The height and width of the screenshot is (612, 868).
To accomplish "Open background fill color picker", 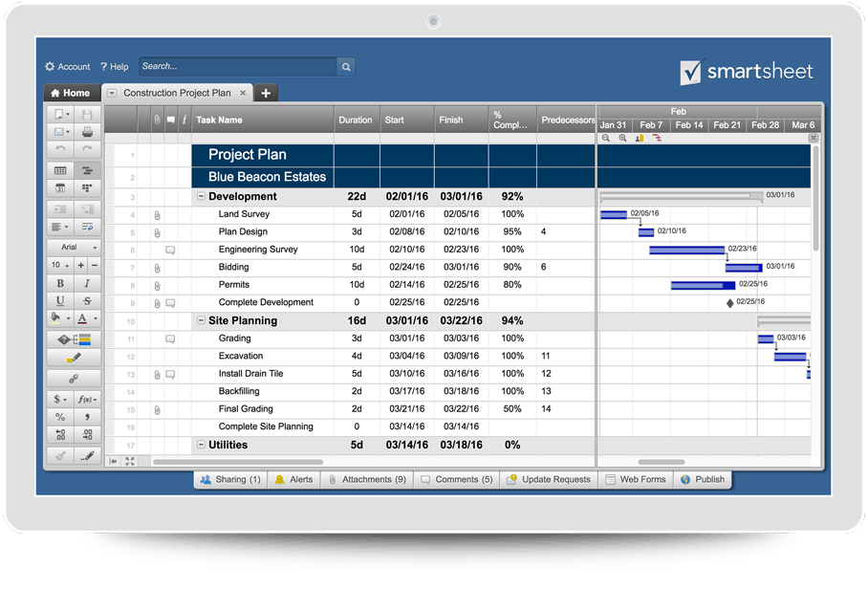I will click(x=60, y=318).
